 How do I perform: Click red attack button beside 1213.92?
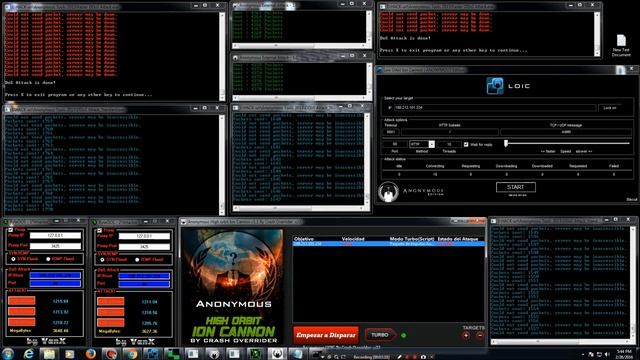click(x=22, y=311)
